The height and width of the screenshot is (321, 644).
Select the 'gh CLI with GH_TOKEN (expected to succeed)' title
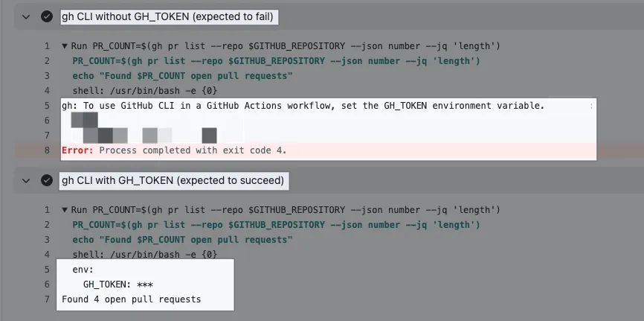pos(173,180)
